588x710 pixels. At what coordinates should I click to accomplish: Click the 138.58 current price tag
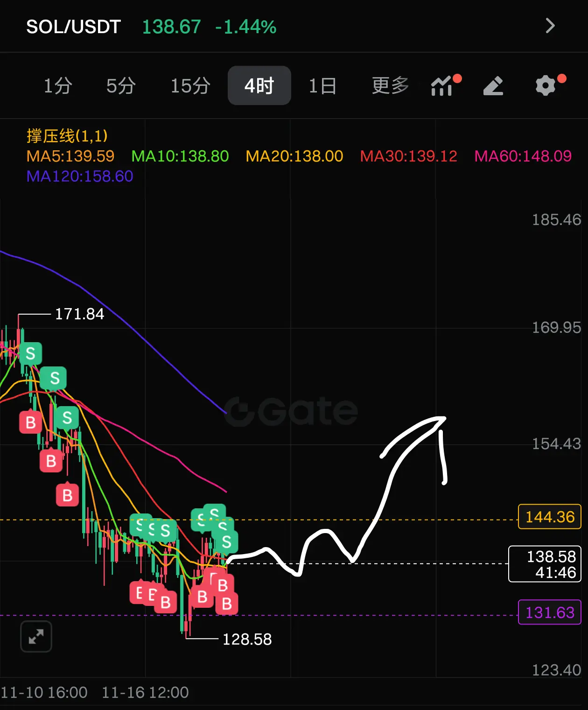pos(545,564)
